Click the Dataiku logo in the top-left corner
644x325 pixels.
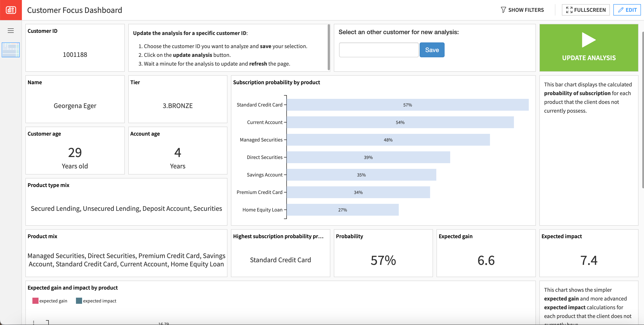(11, 10)
